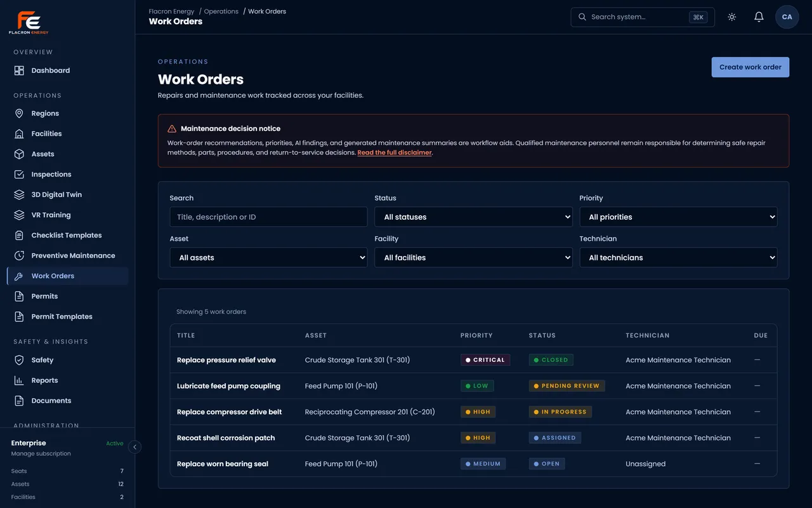Open the CA user avatar menu
This screenshot has width=812, height=508.
coord(787,17)
